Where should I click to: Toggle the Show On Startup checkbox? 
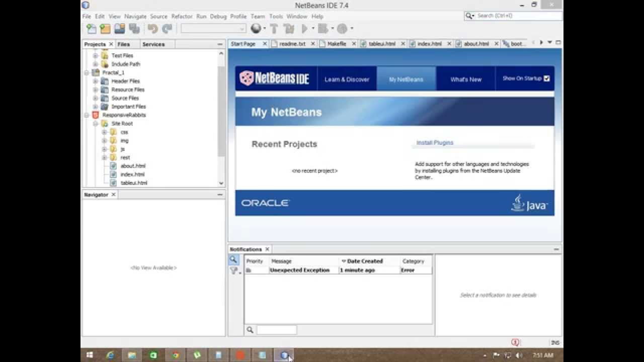[547, 78]
